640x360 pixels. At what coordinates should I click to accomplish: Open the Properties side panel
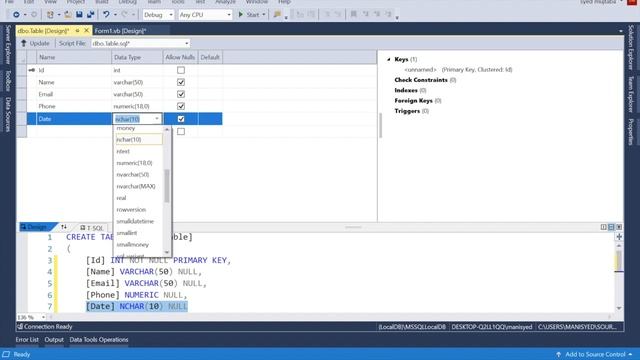[631, 131]
